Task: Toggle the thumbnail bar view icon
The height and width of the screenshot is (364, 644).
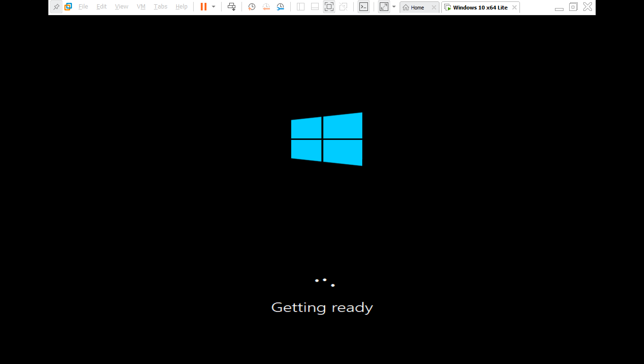Action: (315, 7)
